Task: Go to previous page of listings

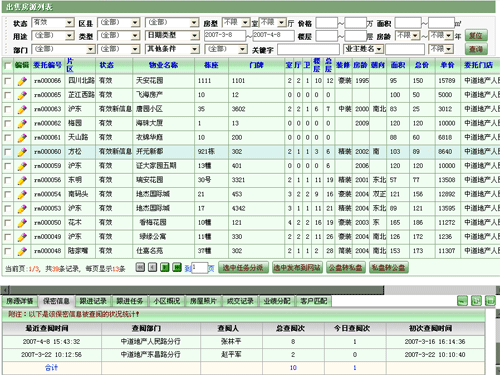Action: (x=152, y=267)
